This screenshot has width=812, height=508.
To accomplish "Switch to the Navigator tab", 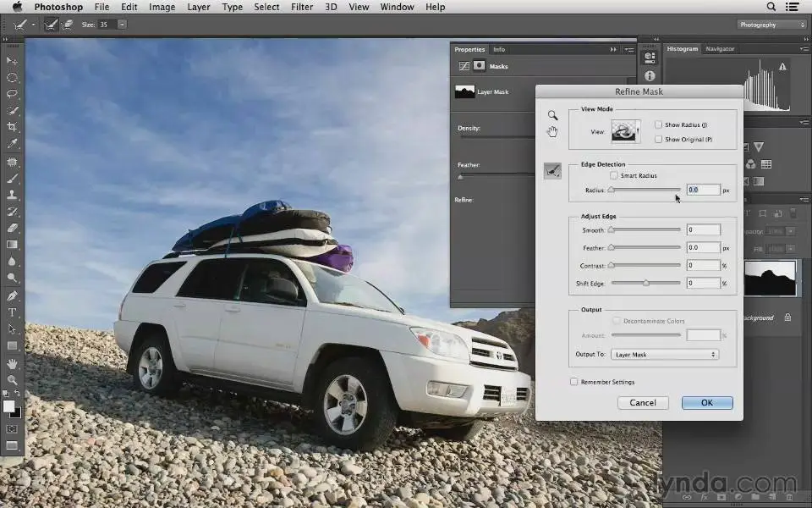I will (720, 49).
